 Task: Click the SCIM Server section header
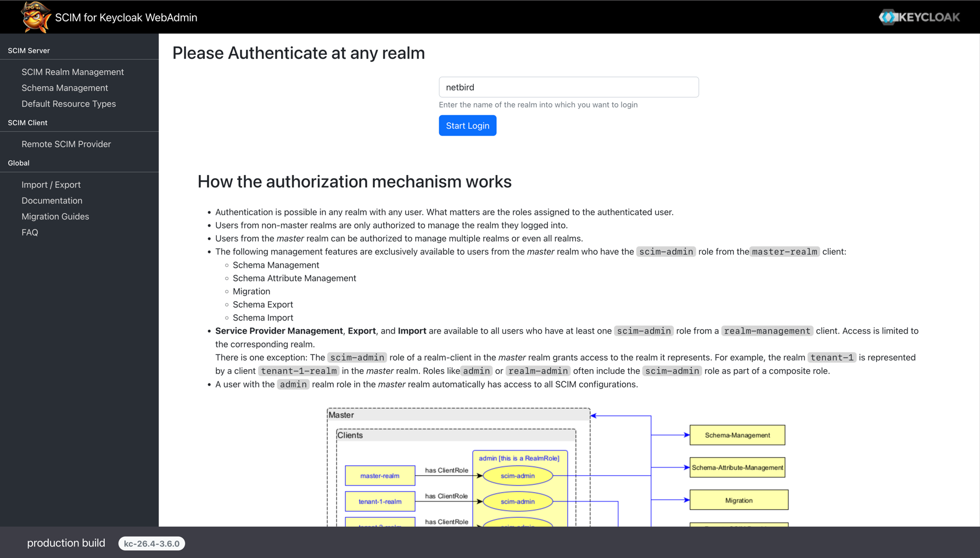29,50
